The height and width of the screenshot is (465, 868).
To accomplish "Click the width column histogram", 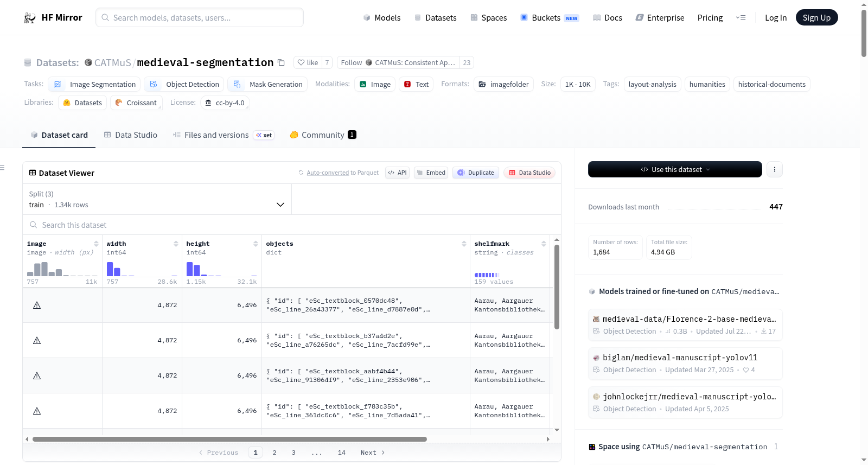I will (142, 269).
